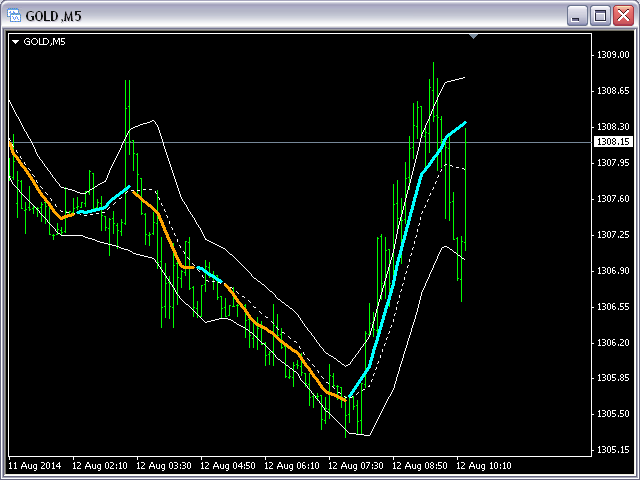Click the 1305.15 price scale label
The image size is (640, 480).
[x=613, y=450]
